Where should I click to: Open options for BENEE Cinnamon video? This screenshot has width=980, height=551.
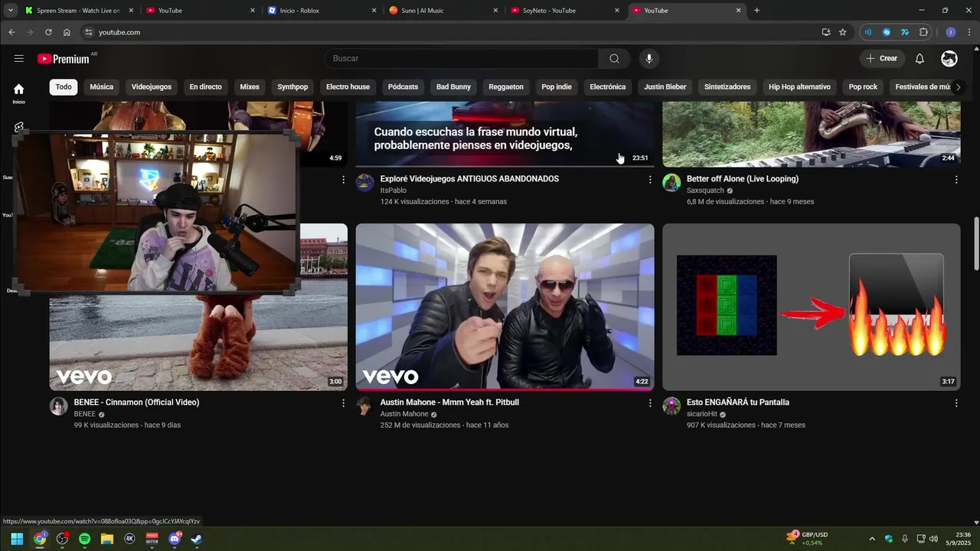tap(343, 403)
